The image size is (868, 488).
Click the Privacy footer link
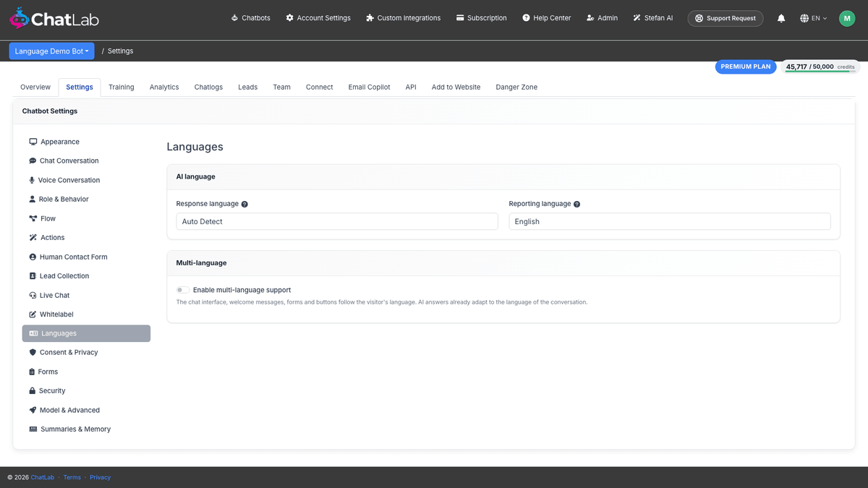[x=101, y=477]
